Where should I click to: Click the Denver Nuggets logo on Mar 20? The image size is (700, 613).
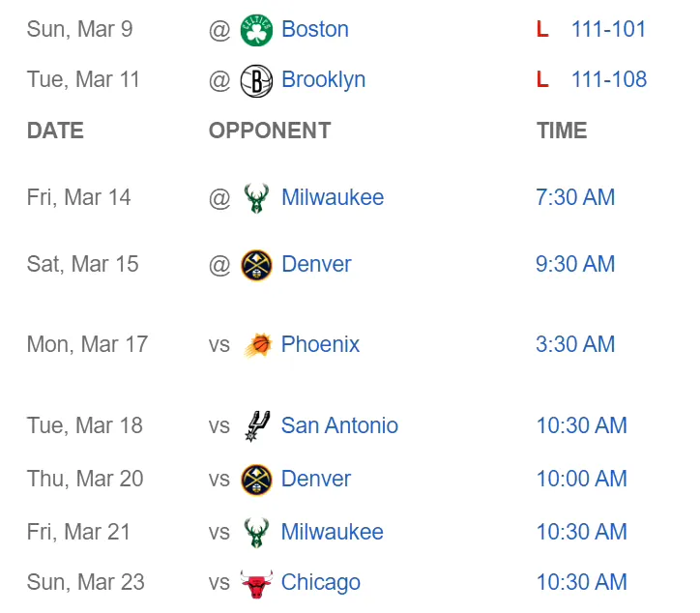click(x=256, y=480)
